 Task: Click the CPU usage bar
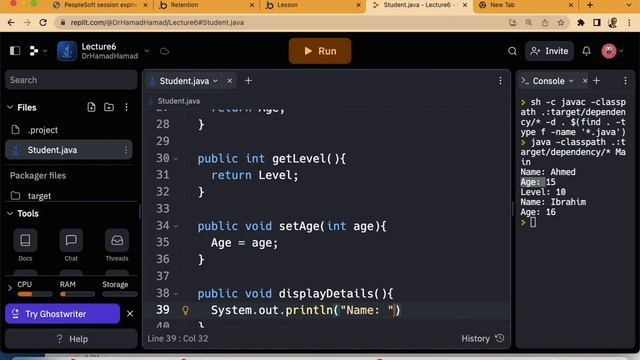tap(35, 294)
